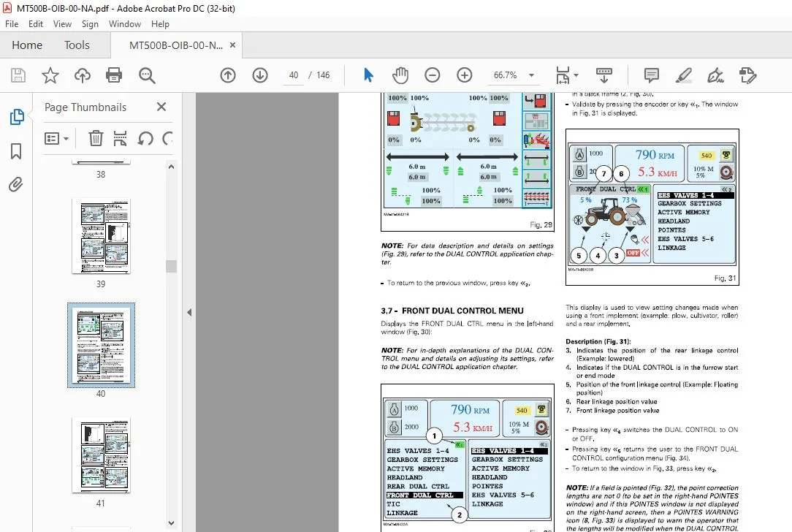The width and height of the screenshot is (792, 532).
Task: Click the thumbnail label '38'
Action: 101,175
